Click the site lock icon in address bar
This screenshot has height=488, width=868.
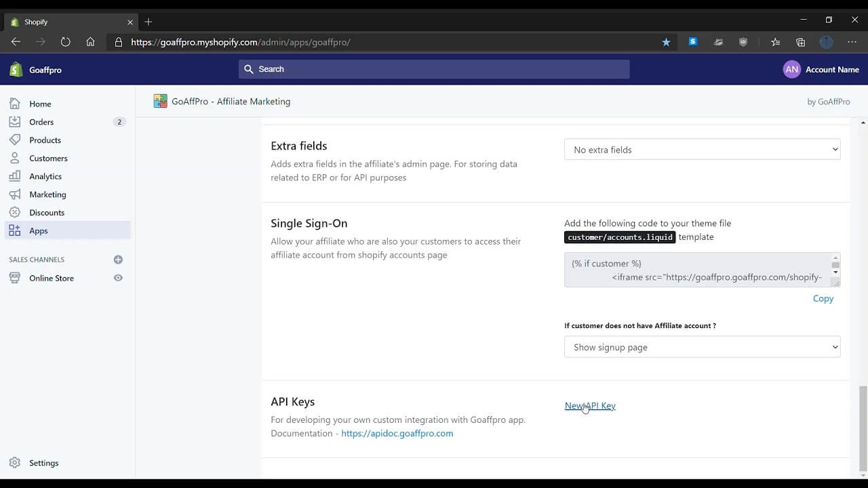click(x=119, y=42)
